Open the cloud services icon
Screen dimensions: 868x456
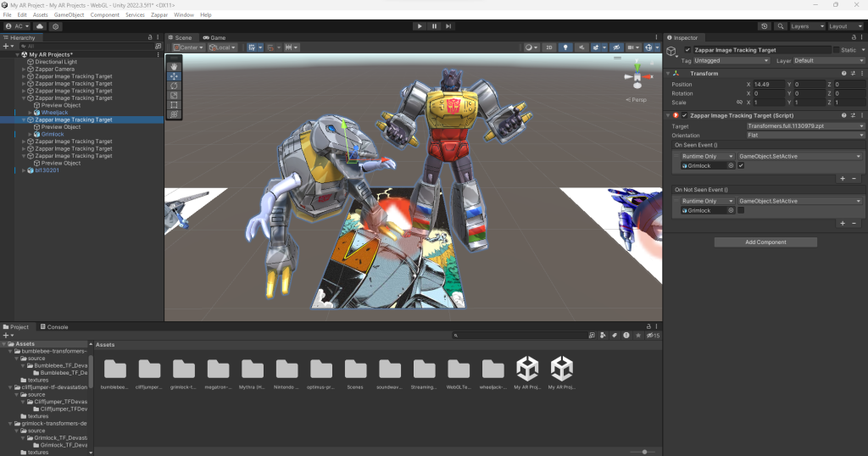click(40, 26)
